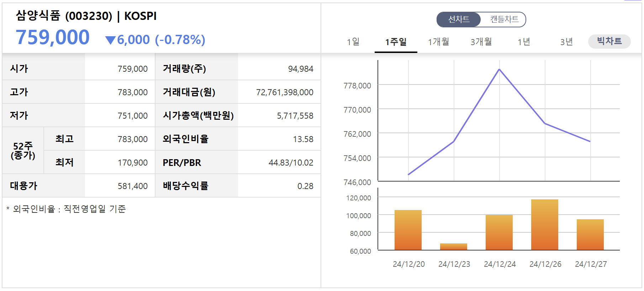The image size is (644, 291).
Task: Click the 52주 최고 label
Action: [64, 139]
